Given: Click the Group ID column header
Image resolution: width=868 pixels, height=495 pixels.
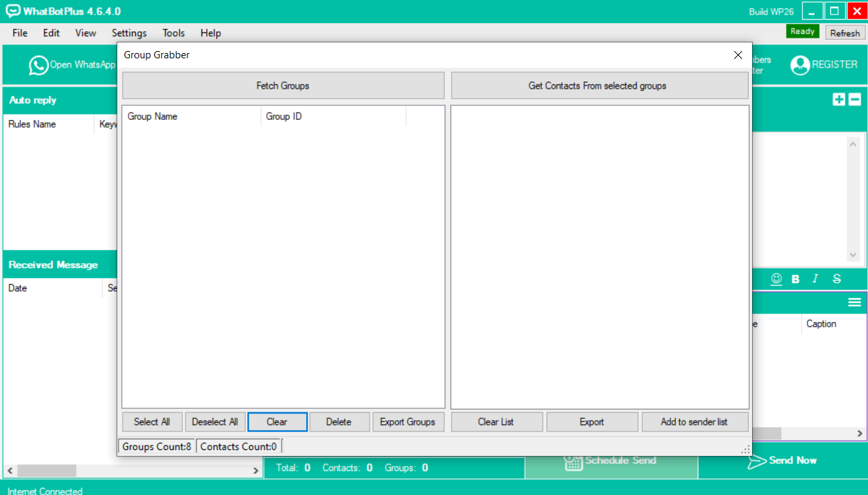Looking at the screenshot, I should (x=333, y=117).
